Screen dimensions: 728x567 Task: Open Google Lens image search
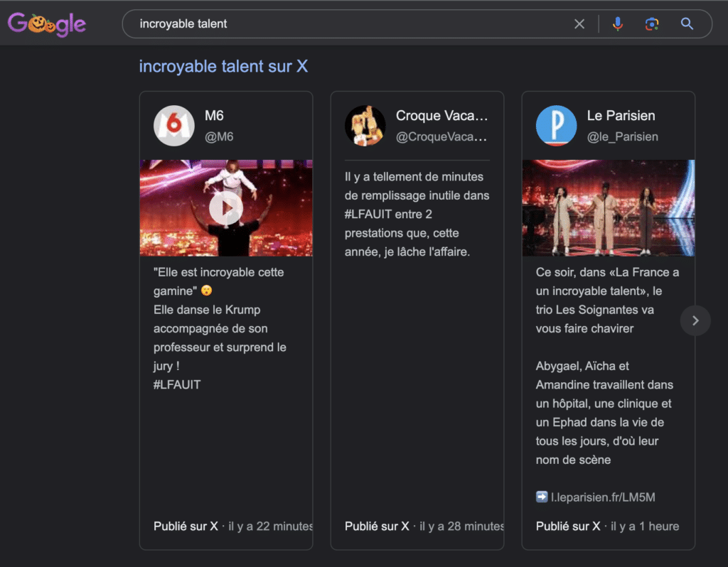click(652, 23)
